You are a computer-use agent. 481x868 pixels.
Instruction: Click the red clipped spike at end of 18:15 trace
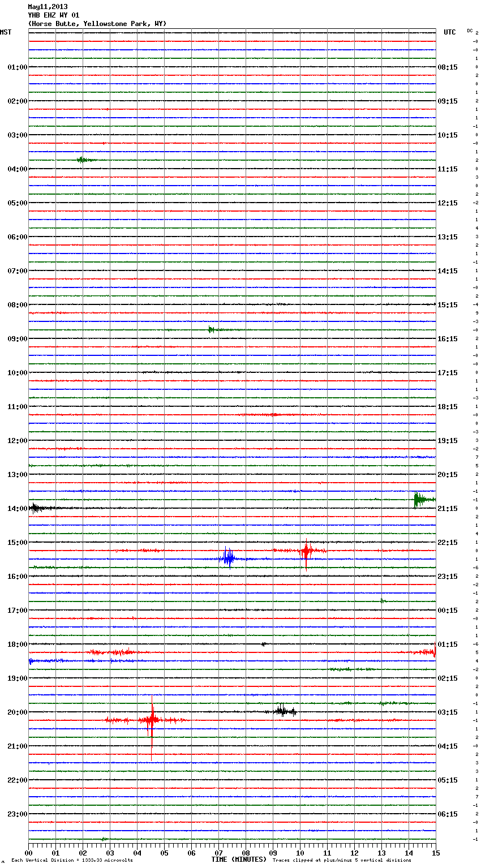click(433, 651)
